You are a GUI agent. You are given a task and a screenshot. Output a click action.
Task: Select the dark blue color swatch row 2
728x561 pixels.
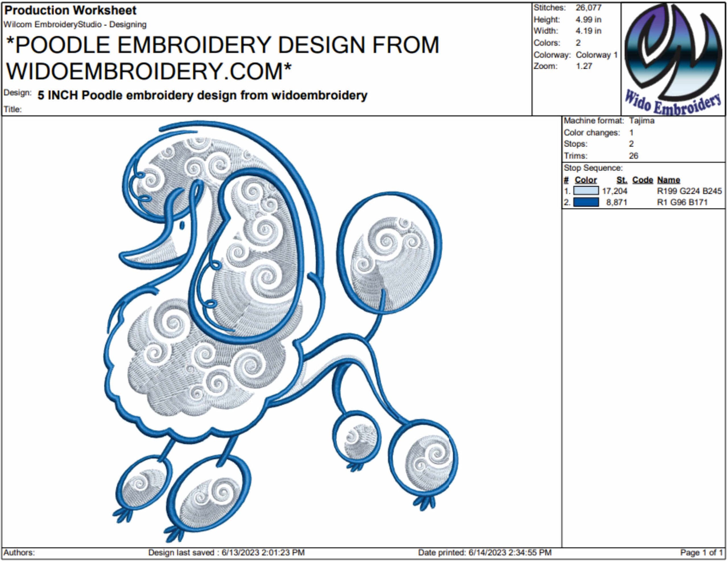pyautogui.click(x=586, y=202)
